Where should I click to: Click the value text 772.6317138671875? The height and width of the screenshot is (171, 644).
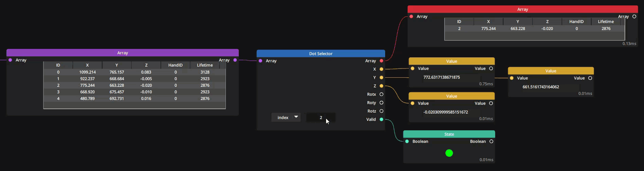(442, 77)
